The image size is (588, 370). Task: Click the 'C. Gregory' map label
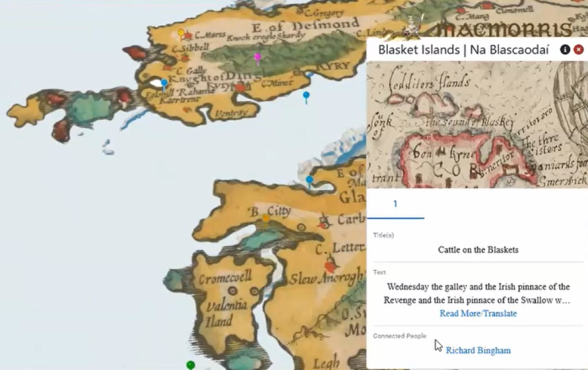pos(323,13)
